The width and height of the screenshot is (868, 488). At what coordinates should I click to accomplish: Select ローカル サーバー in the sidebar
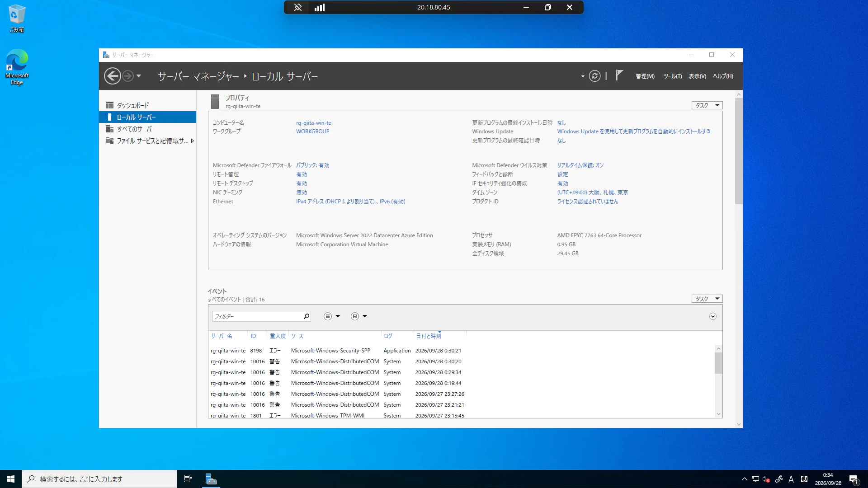tap(147, 117)
